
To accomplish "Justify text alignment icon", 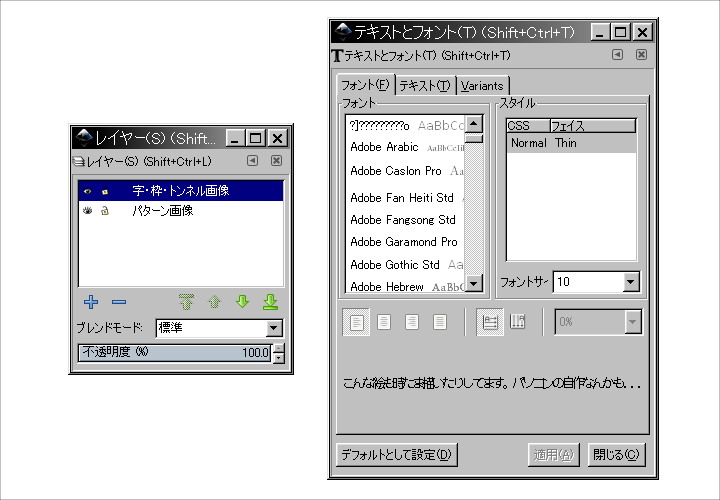I will click(x=440, y=322).
